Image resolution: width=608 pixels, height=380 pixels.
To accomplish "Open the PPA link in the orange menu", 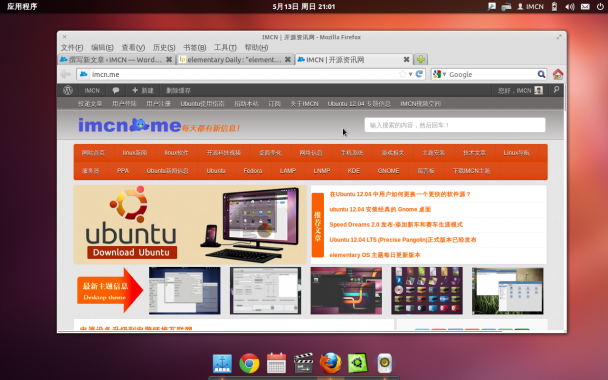I will pos(123,171).
